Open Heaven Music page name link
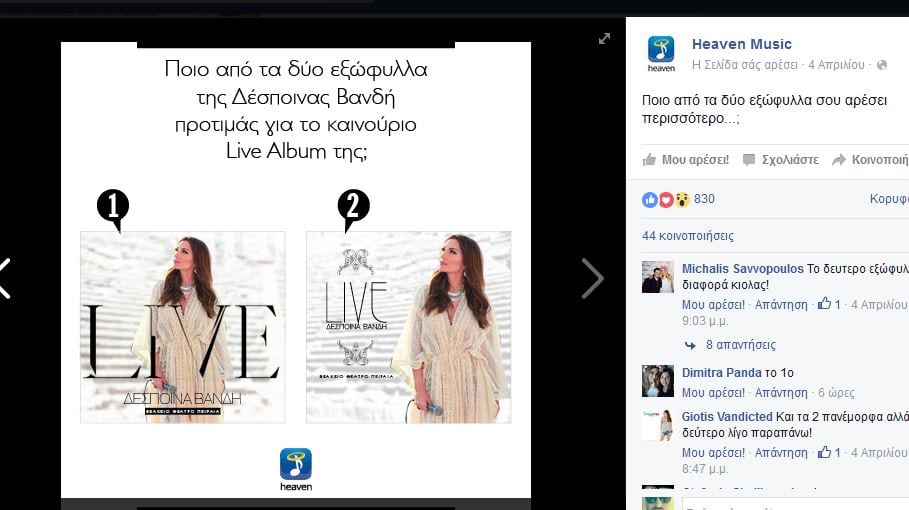 pyautogui.click(x=741, y=44)
